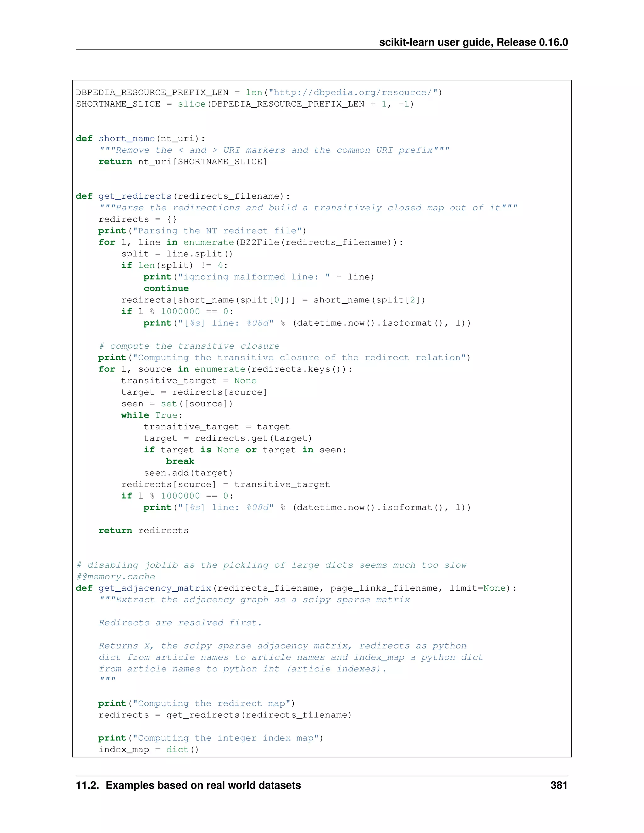Click 'redirects = get_redirects(redirects_filename)' line

point(225,715)
